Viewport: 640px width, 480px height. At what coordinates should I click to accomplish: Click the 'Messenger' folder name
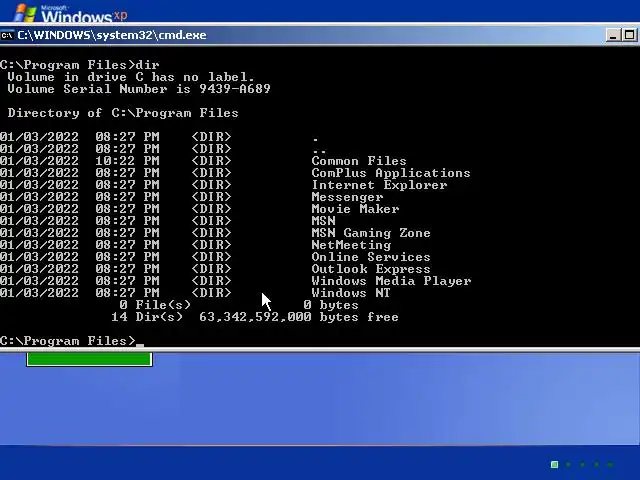pyautogui.click(x=347, y=197)
